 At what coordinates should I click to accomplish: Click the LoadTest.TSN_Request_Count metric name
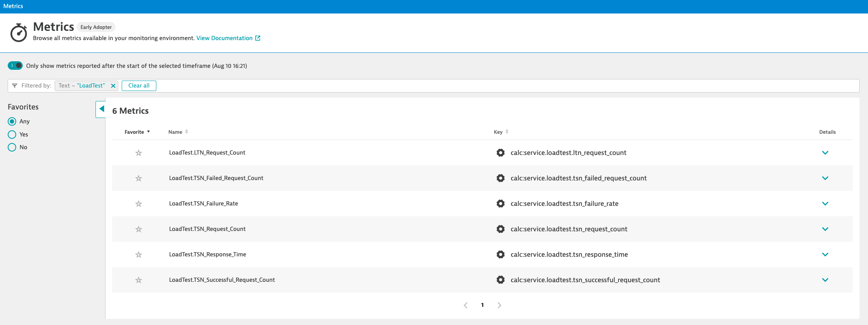tap(207, 229)
